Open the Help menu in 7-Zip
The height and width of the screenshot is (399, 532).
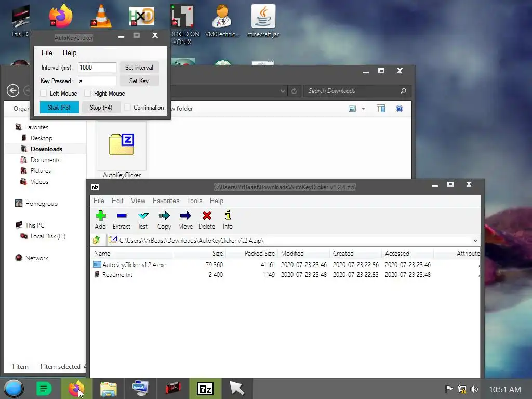coord(217,201)
